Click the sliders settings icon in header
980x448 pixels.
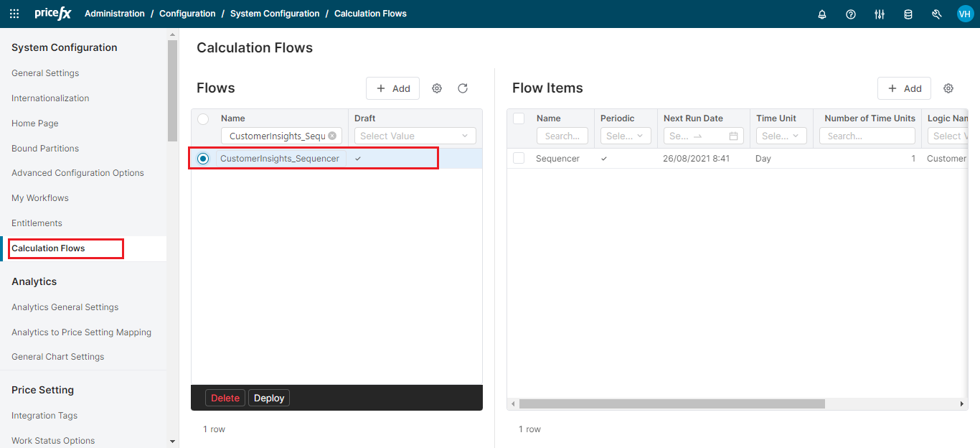tap(880, 14)
